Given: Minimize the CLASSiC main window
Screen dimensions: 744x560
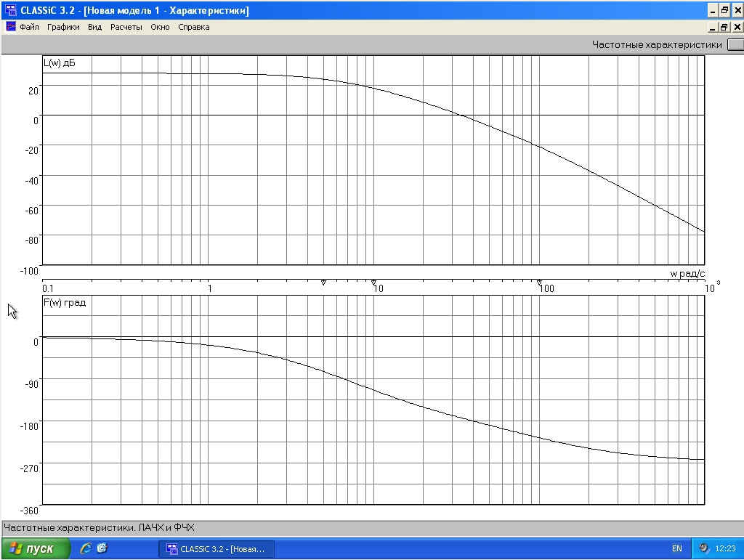Looking at the screenshot, I should 713,10.
